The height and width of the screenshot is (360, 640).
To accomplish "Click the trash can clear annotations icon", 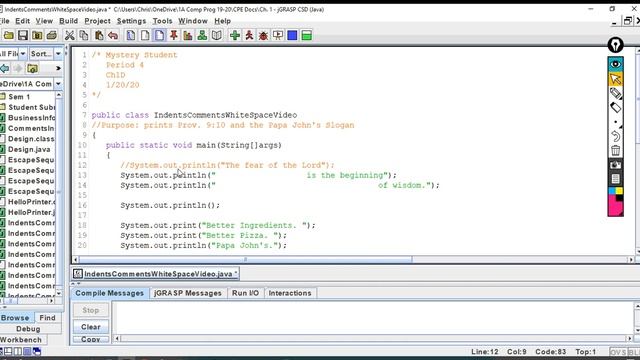I will pos(616,150).
